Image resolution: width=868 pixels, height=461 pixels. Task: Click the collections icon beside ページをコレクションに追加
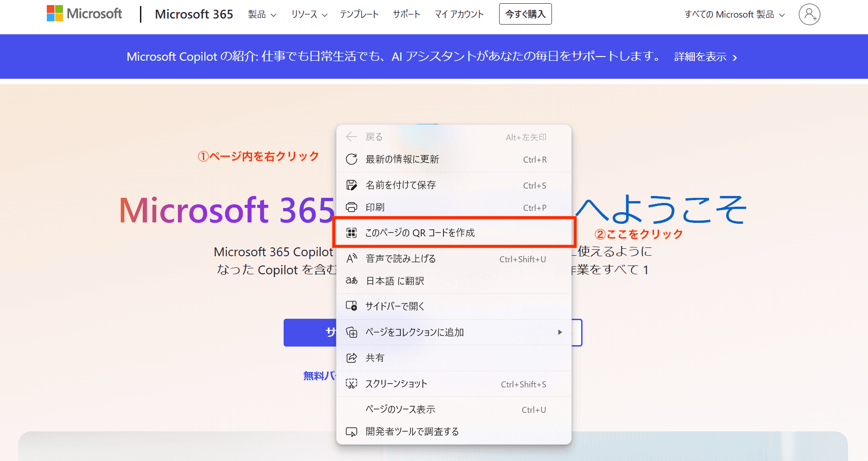[x=352, y=332]
